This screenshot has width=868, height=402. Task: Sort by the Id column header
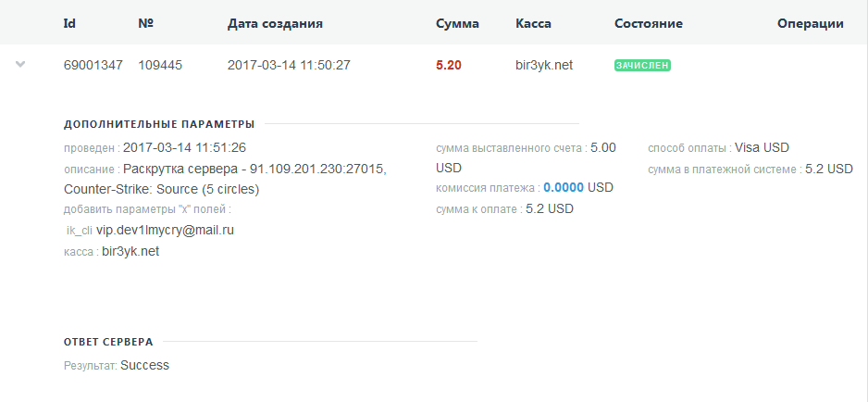69,23
